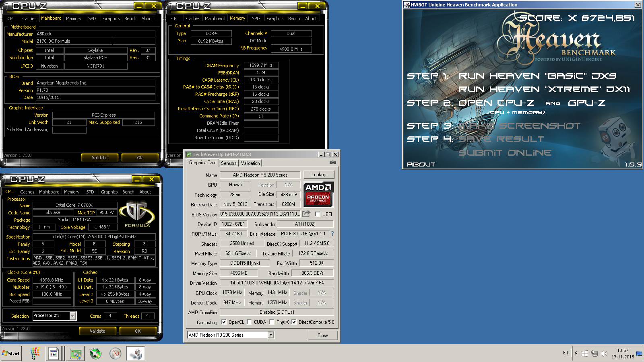This screenshot has width=644, height=362.
Task: Open the Windows Start button
Action: click(11, 354)
